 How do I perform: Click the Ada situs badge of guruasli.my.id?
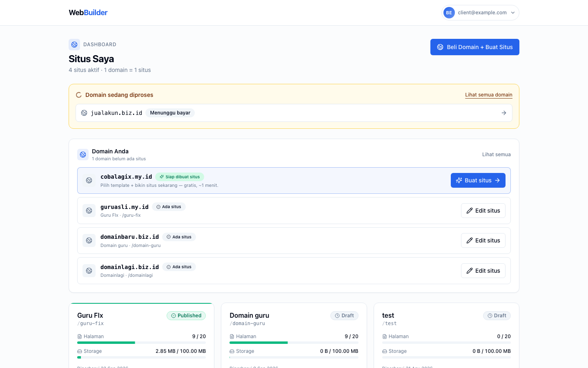pos(169,207)
